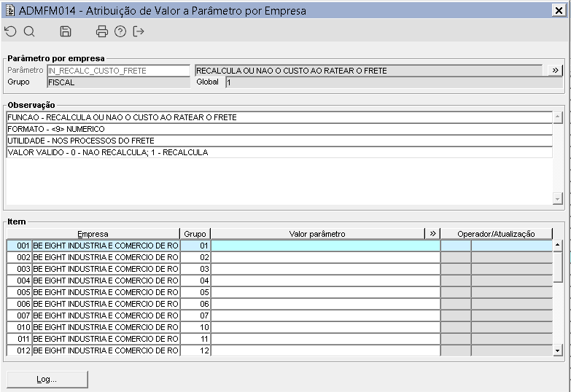Open help with the question mark icon

[x=120, y=31]
